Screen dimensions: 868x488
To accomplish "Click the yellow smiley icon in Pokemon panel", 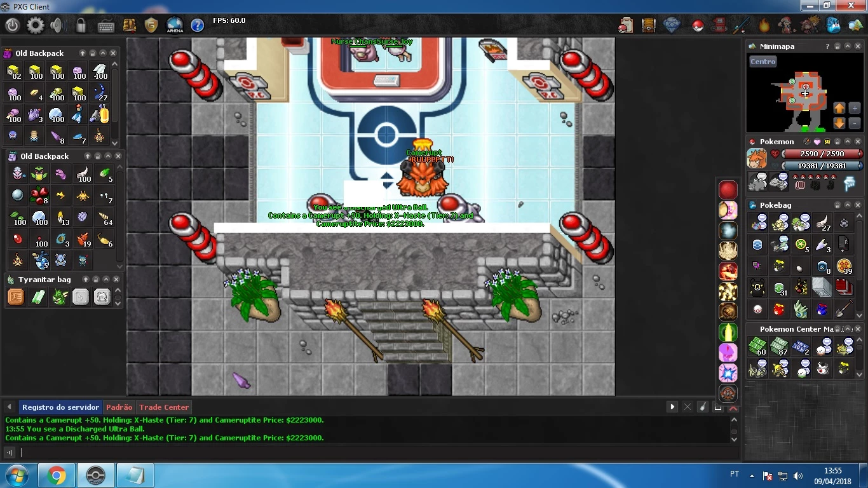I will (x=827, y=142).
